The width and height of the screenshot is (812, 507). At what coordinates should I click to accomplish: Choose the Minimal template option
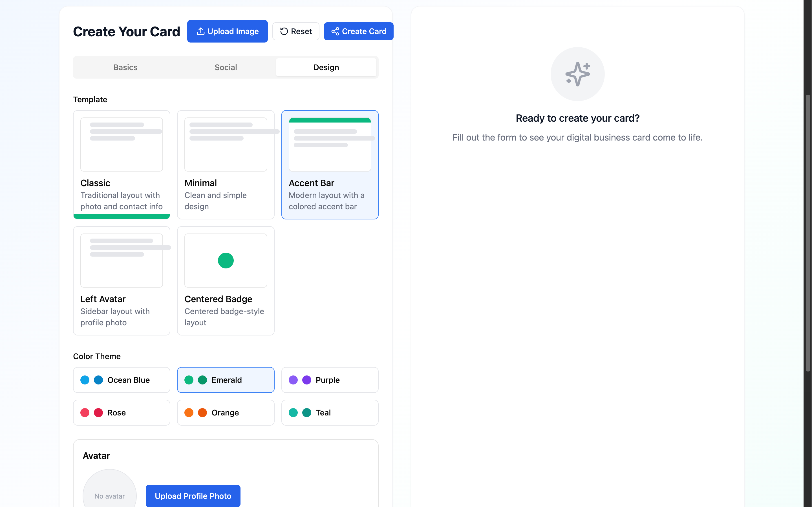[x=226, y=164]
